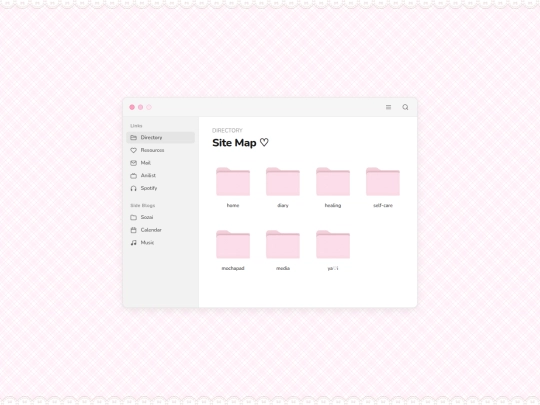Click the dark pink window dot
The width and height of the screenshot is (540, 405).
(x=132, y=107)
